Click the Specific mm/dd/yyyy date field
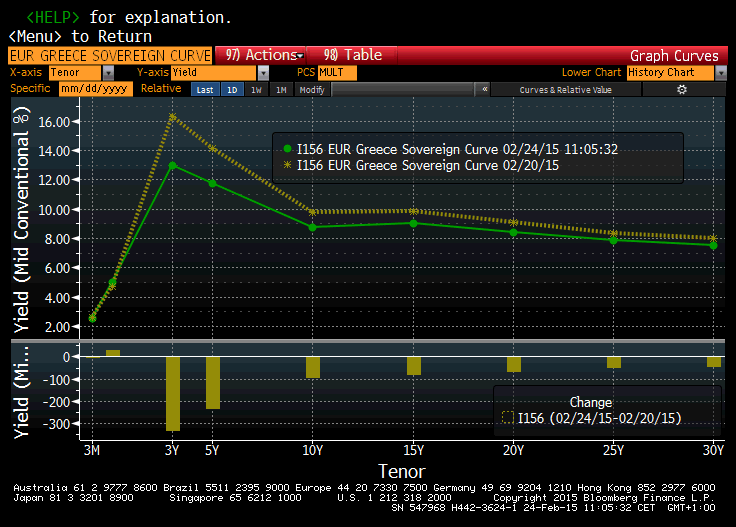This screenshot has width=736, height=527. [96, 89]
